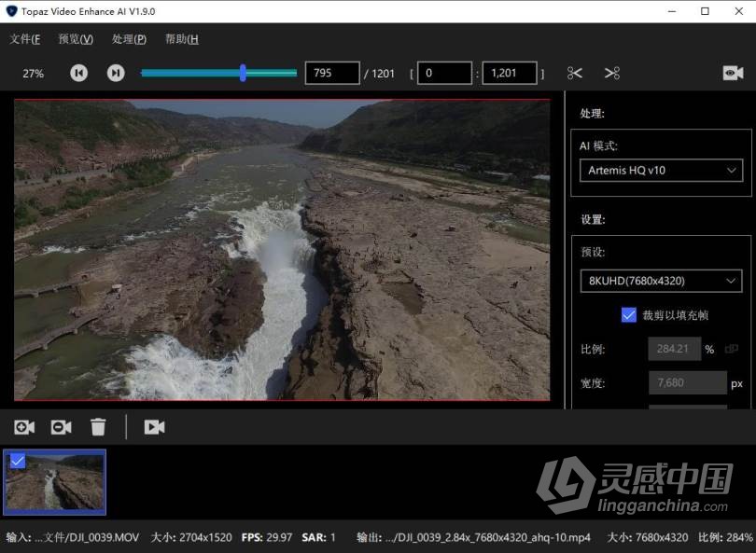The width and height of the screenshot is (756, 553).
Task: Click the 比例 field showing 284.21
Action: (675, 349)
